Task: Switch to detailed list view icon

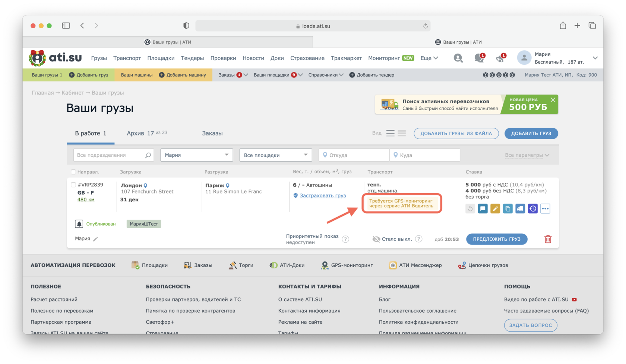Action: (x=402, y=133)
